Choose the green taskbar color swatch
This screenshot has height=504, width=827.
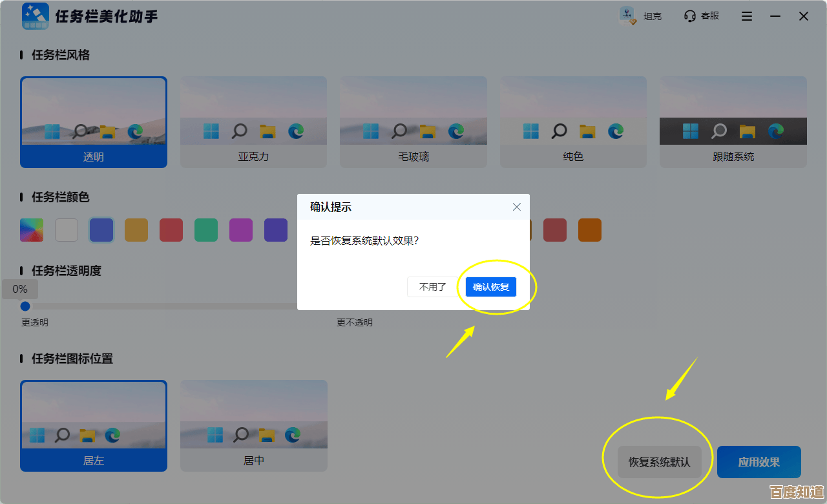[206, 230]
